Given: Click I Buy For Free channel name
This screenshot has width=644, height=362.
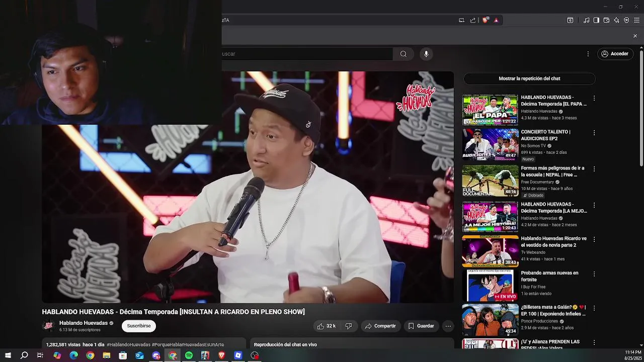Looking at the screenshot, I should click(x=532, y=287).
